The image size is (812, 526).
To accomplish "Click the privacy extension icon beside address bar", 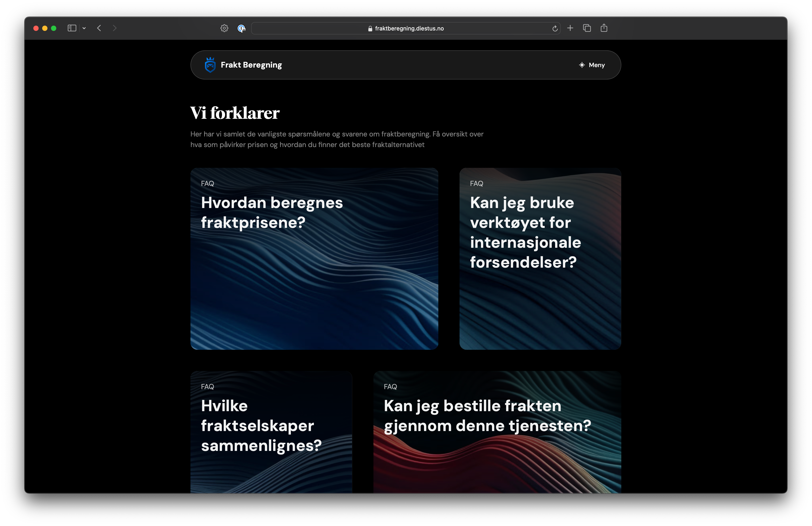I will [x=241, y=28].
